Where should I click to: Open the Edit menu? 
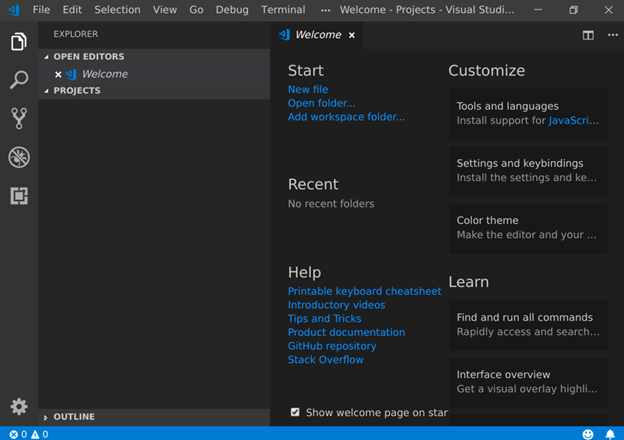[72, 10]
